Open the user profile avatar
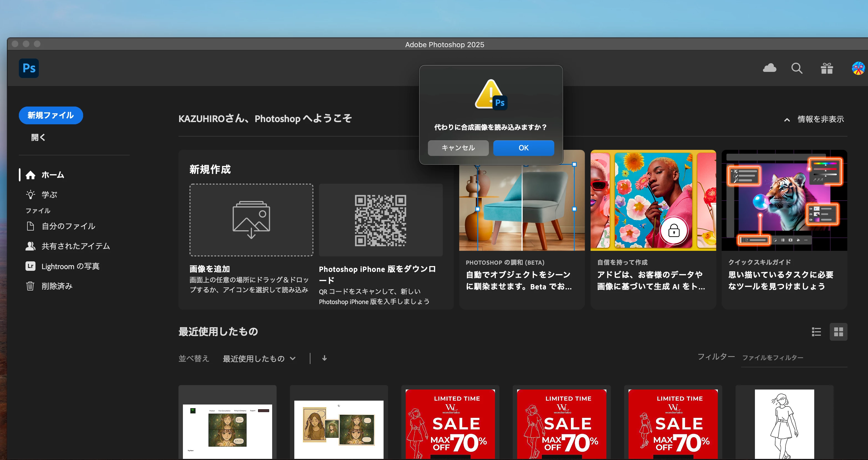868x460 pixels. pyautogui.click(x=858, y=68)
